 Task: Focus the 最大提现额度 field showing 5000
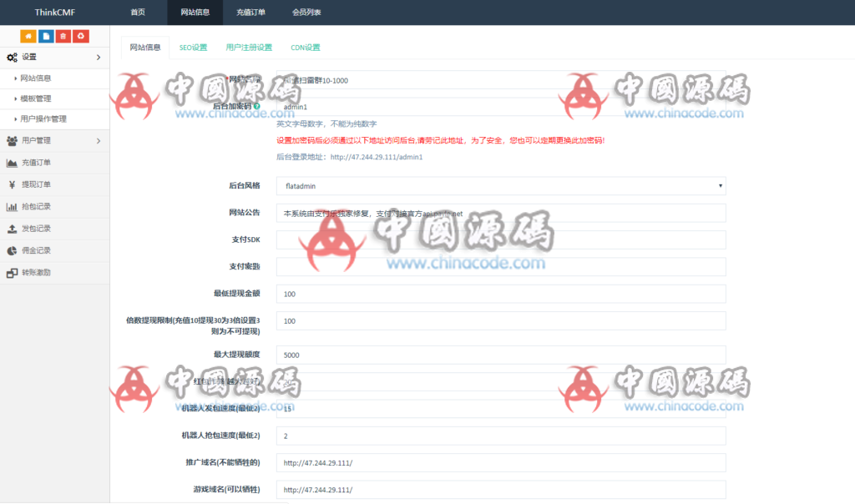click(501, 355)
